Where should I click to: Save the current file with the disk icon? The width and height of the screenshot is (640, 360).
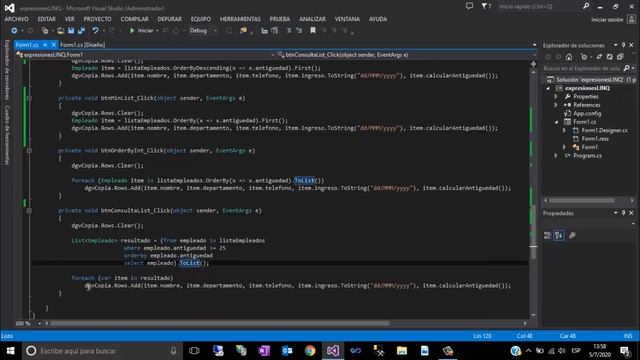[71, 31]
